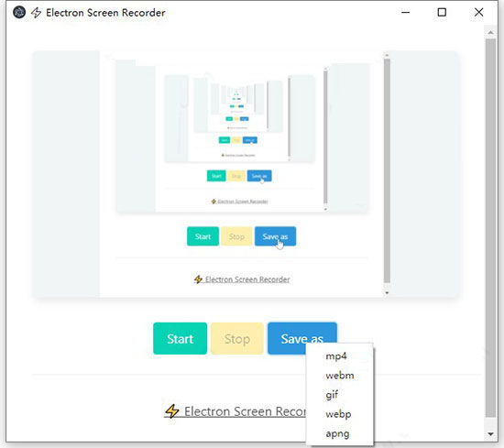Start recording with the large green Start button
Screen dimensions: 504x448
click(x=180, y=339)
